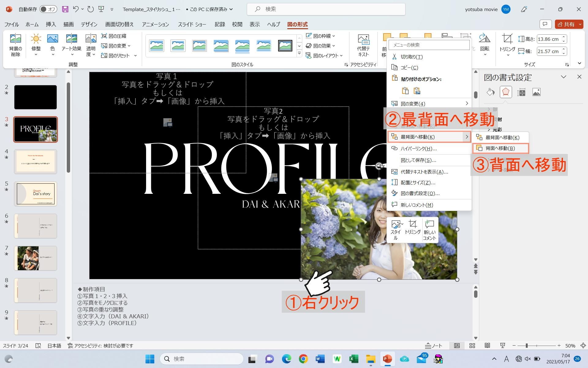588x368 pixels.
Task: Open the Picture Border (図の枠線) dropdown
Action: tap(321, 36)
